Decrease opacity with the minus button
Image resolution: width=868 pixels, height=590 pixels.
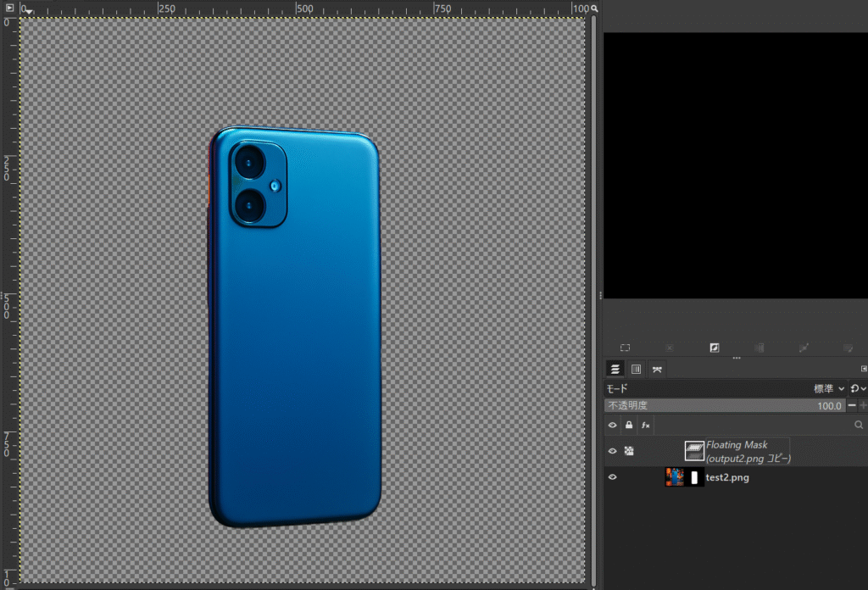[852, 406]
